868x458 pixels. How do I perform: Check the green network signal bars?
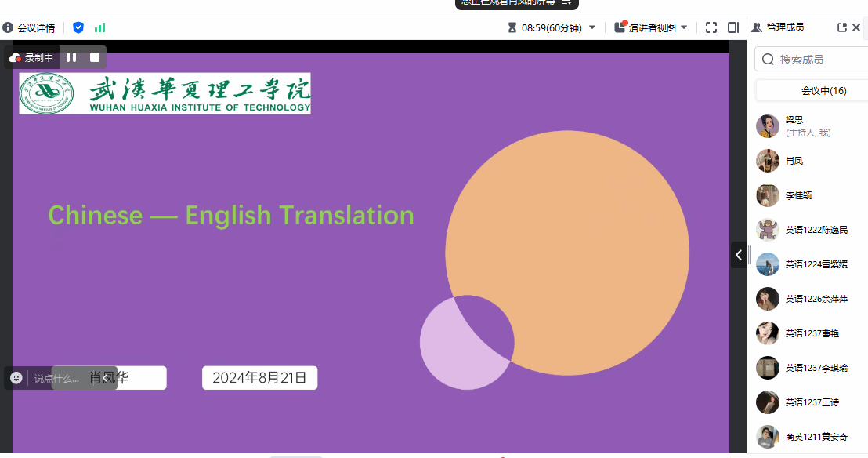click(x=99, y=27)
